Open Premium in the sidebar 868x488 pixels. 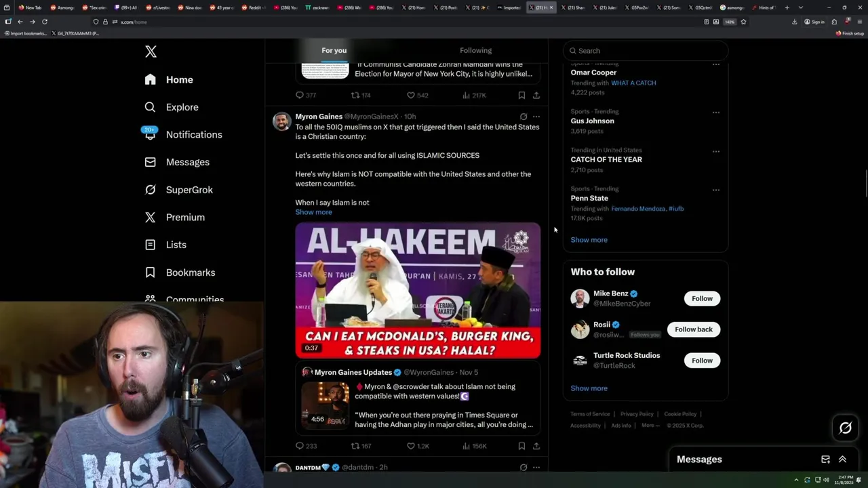point(175,217)
